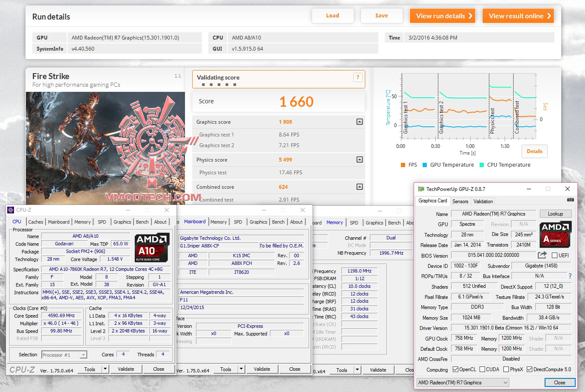
Task: Click the FPS orange legend swatch
Action: click(x=403, y=165)
